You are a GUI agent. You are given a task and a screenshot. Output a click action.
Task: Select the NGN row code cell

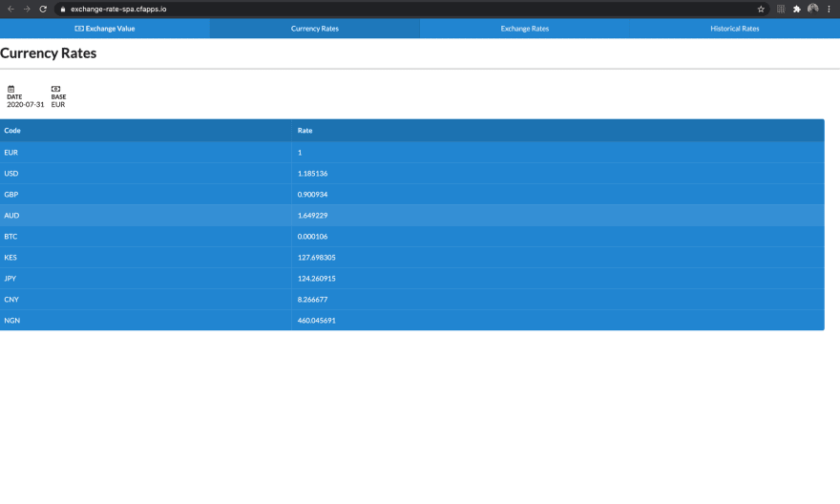pyautogui.click(x=146, y=321)
